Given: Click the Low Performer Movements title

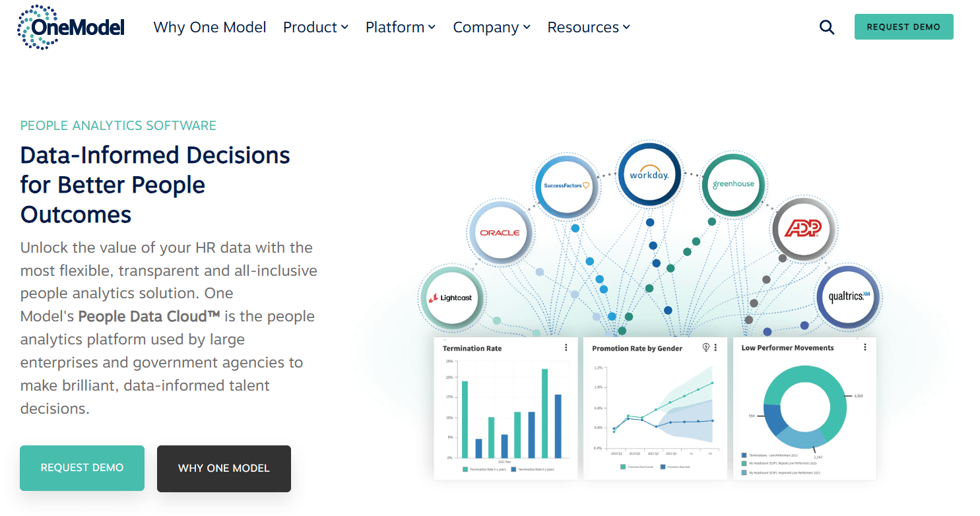Looking at the screenshot, I should [787, 348].
